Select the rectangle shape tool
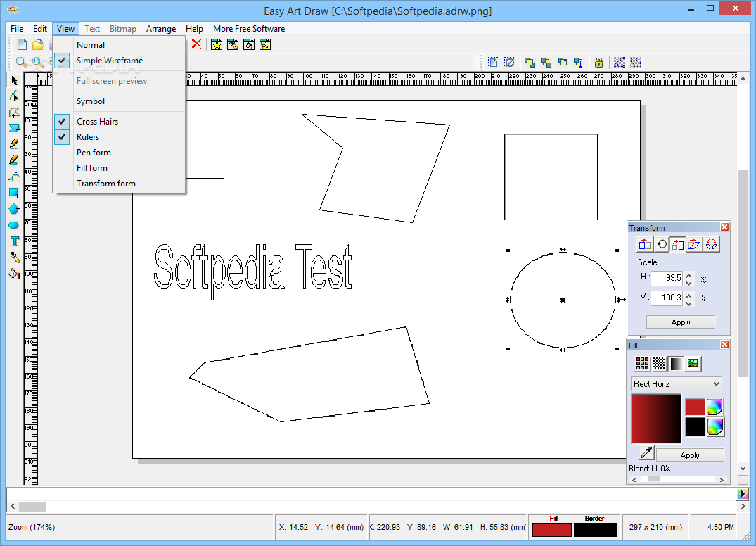 click(14, 193)
